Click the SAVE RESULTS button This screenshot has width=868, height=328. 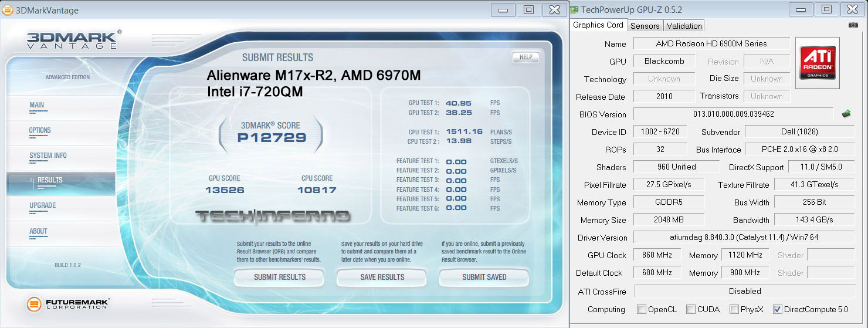coord(382,277)
